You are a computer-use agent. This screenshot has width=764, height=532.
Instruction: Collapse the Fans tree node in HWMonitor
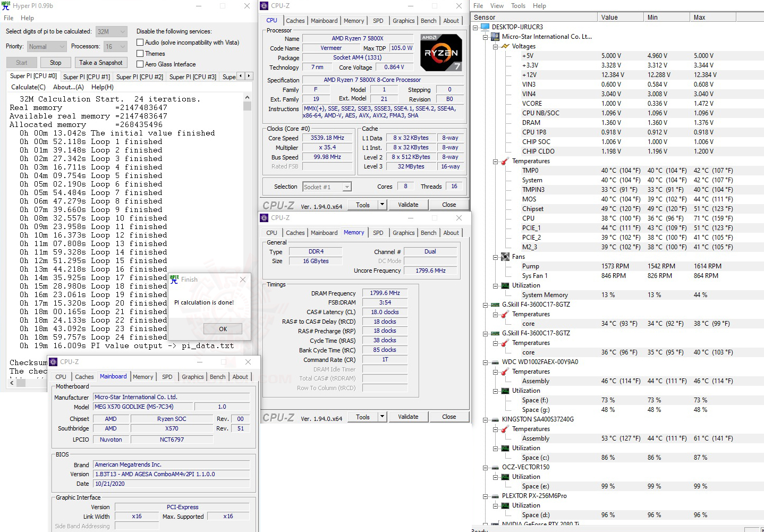pos(495,257)
